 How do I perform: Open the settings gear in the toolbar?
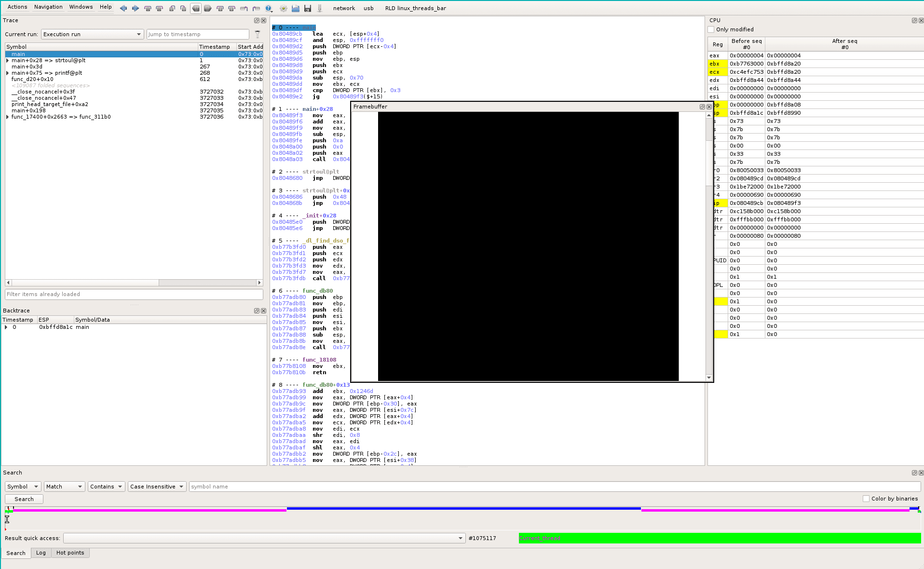pos(283,8)
